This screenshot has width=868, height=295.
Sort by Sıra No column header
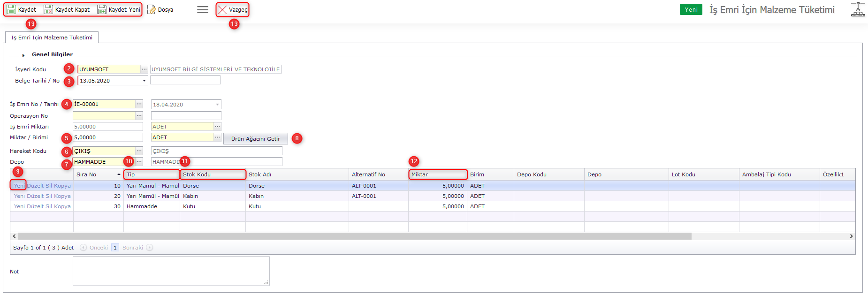[98, 174]
